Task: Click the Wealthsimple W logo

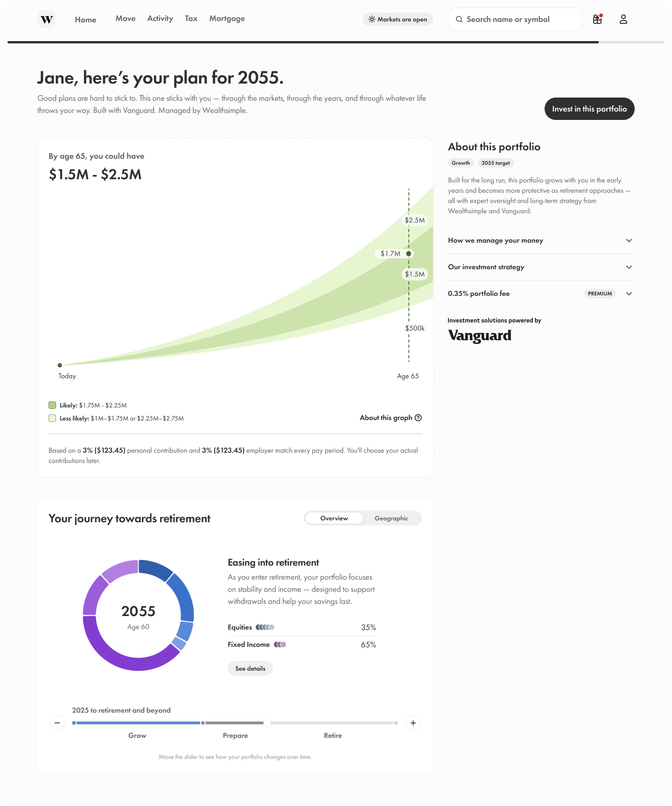Action: pos(47,20)
